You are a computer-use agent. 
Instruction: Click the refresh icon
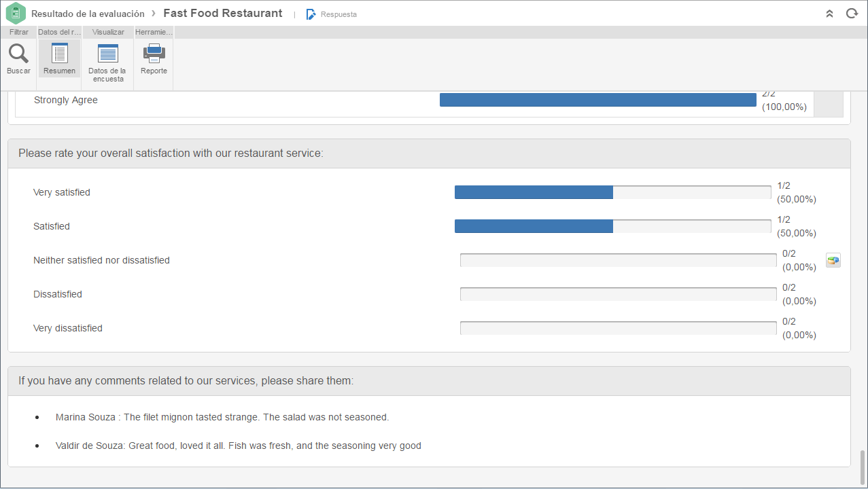[851, 14]
